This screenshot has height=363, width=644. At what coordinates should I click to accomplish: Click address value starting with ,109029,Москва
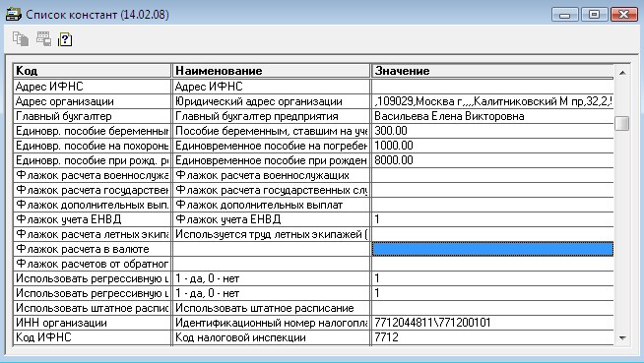(x=492, y=101)
